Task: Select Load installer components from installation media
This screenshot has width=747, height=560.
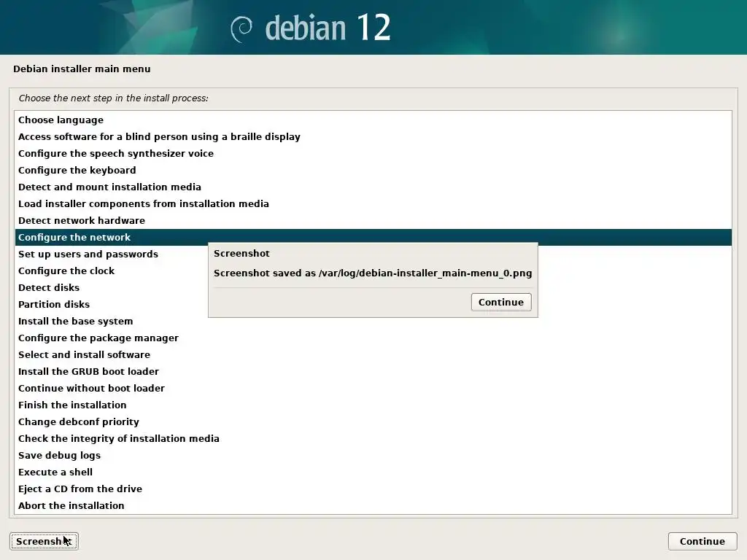Action: click(x=373, y=204)
